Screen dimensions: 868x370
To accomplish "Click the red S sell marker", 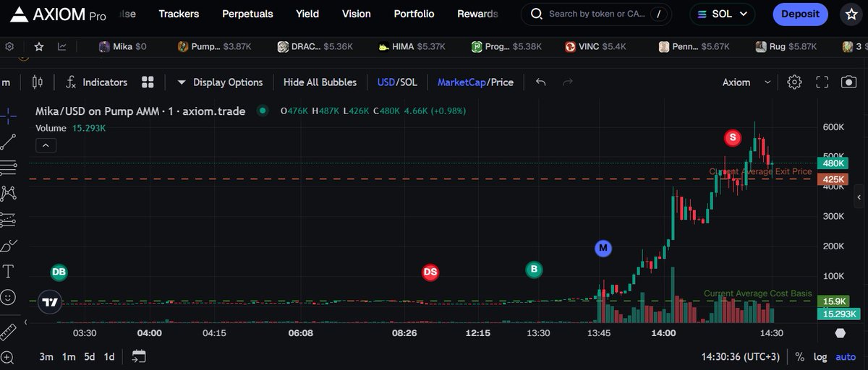I will pyautogui.click(x=733, y=137).
